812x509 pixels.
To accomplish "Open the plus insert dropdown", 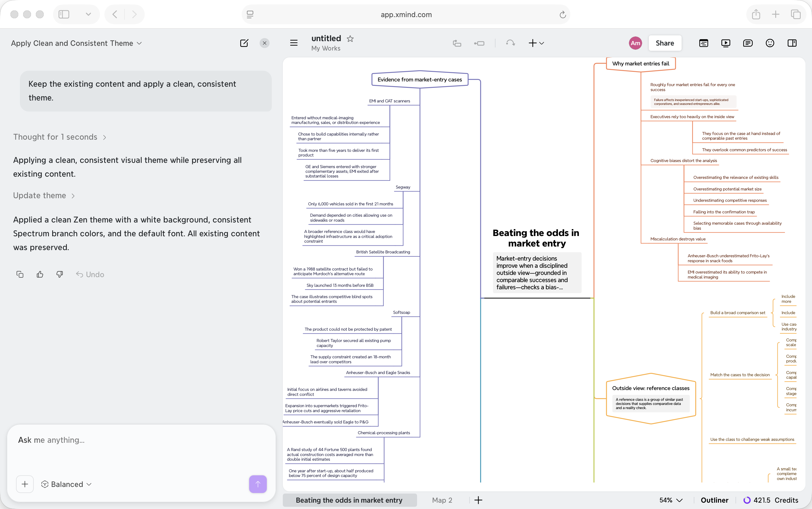I will (x=536, y=43).
